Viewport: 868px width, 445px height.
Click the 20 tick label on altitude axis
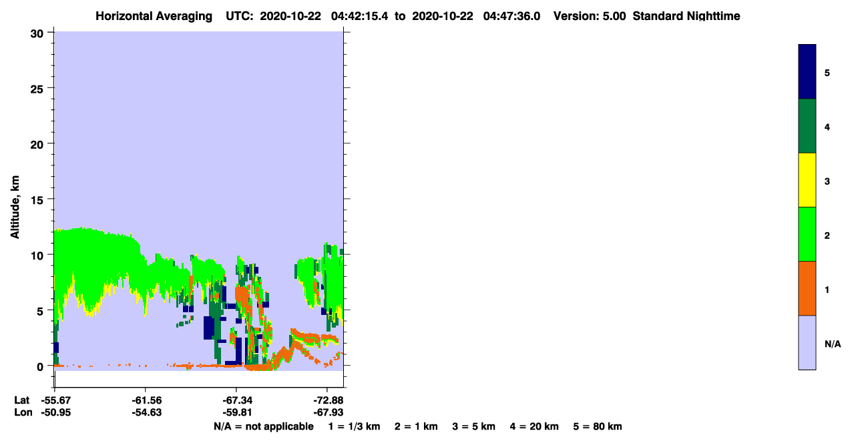[37, 143]
